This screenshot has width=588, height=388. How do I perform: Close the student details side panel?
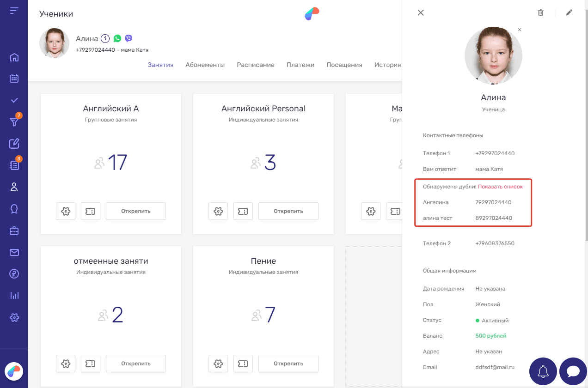(x=421, y=13)
